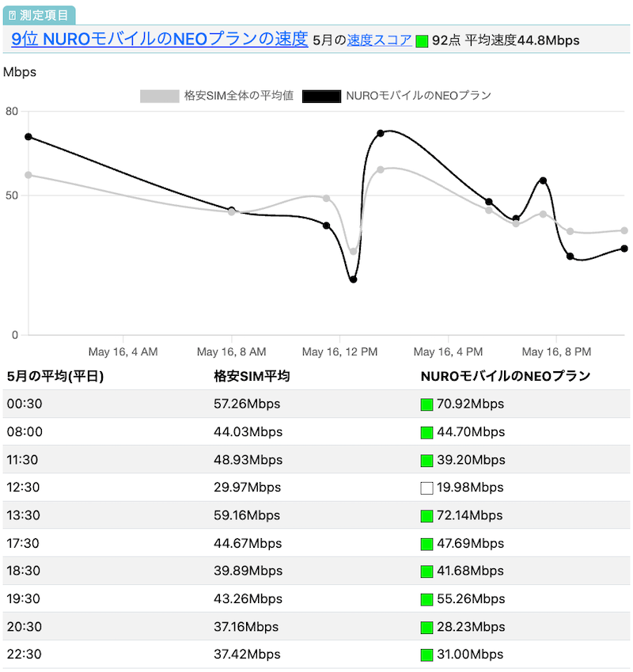Click the lowest black data point at 12:30

pyautogui.click(x=354, y=279)
